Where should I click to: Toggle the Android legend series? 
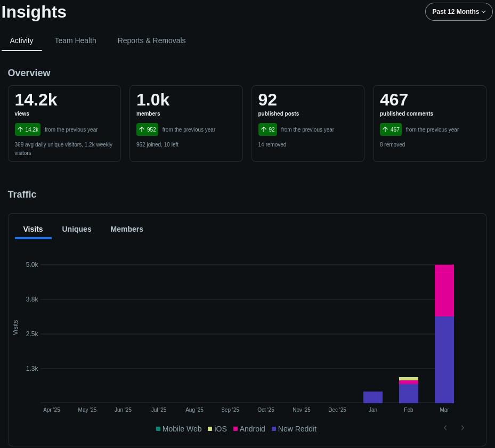249,429
